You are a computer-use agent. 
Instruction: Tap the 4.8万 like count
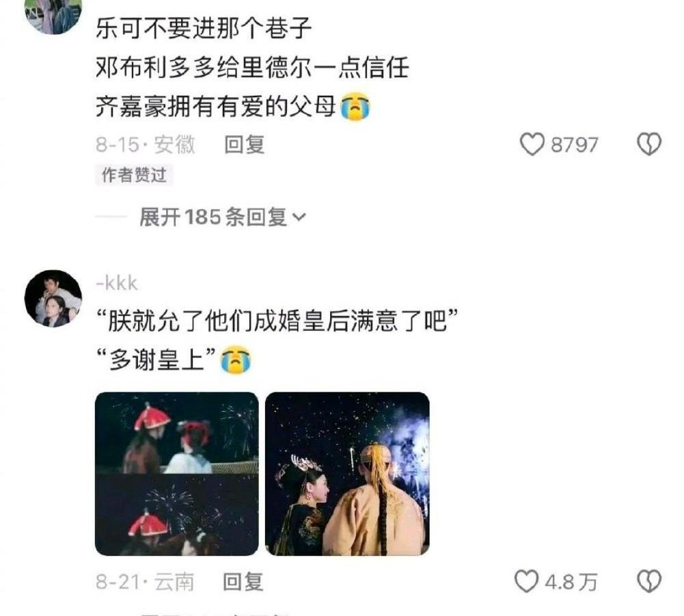click(x=571, y=582)
